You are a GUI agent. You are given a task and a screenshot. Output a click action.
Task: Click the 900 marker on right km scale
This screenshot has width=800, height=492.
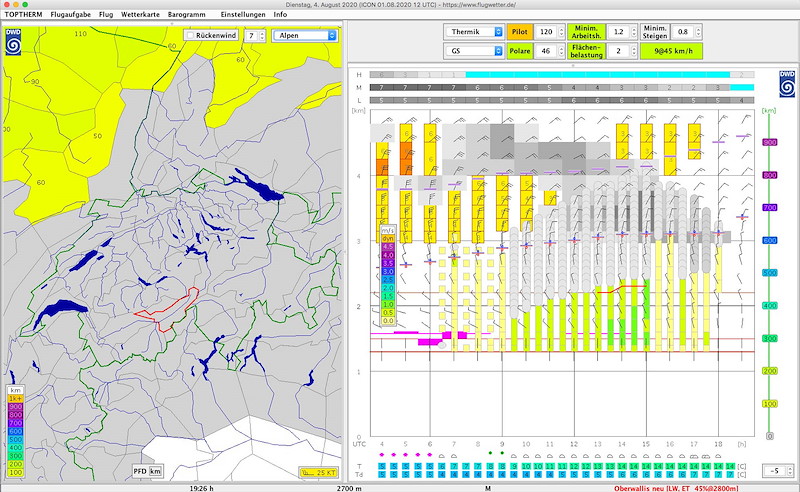tap(769, 142)
